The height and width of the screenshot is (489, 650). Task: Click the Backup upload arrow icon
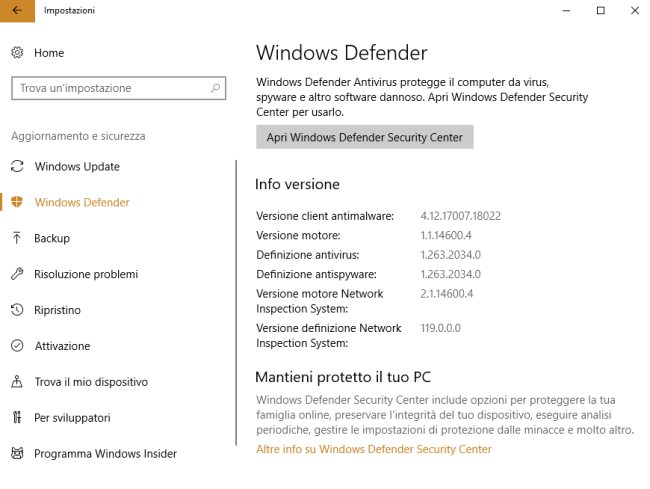click(x=17, y=238)
